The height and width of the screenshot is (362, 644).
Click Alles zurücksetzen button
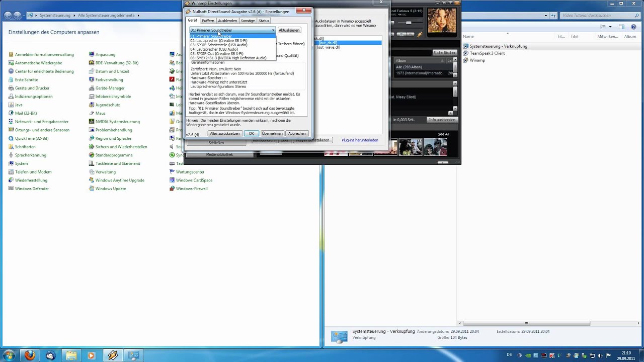(225, 133)
